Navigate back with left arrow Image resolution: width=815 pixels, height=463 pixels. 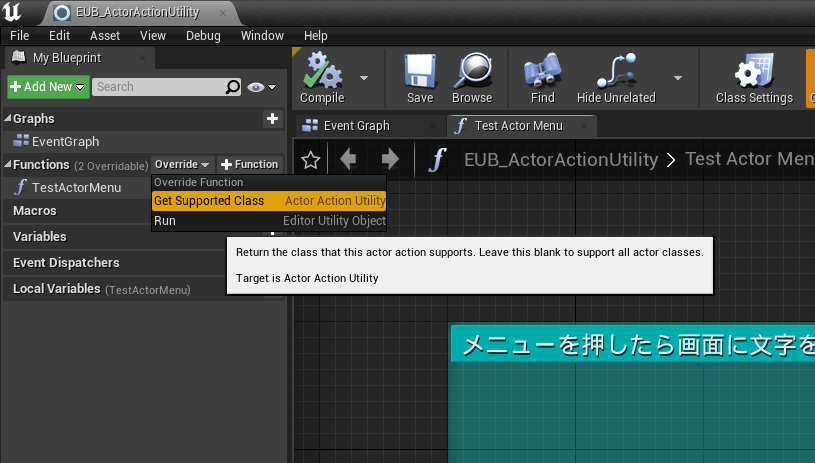click(348, 160)
